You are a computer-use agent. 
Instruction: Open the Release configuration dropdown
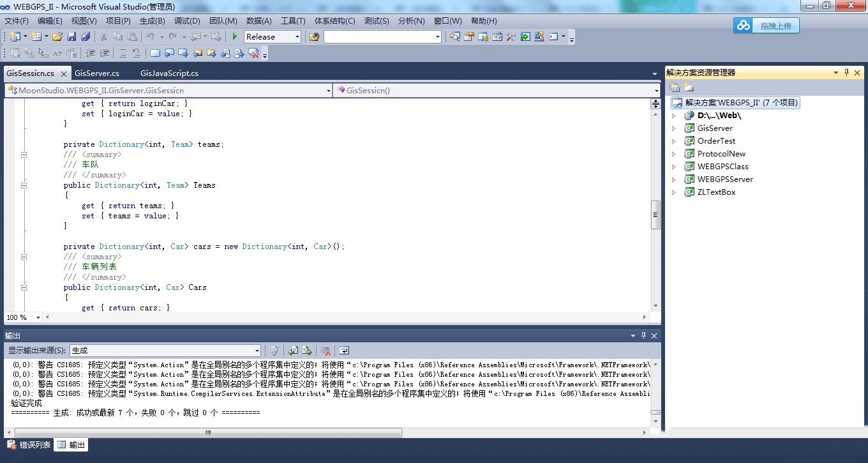[297, 37]
